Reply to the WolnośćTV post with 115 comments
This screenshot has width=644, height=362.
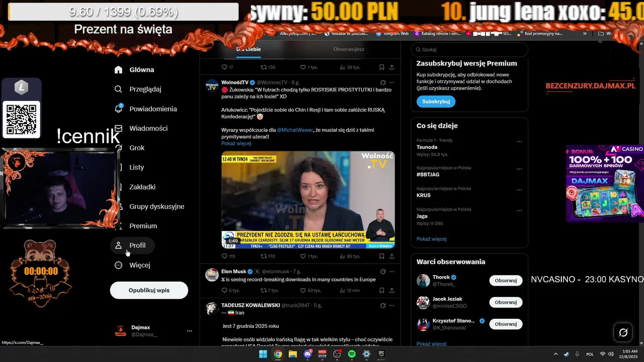coord(225,256)
